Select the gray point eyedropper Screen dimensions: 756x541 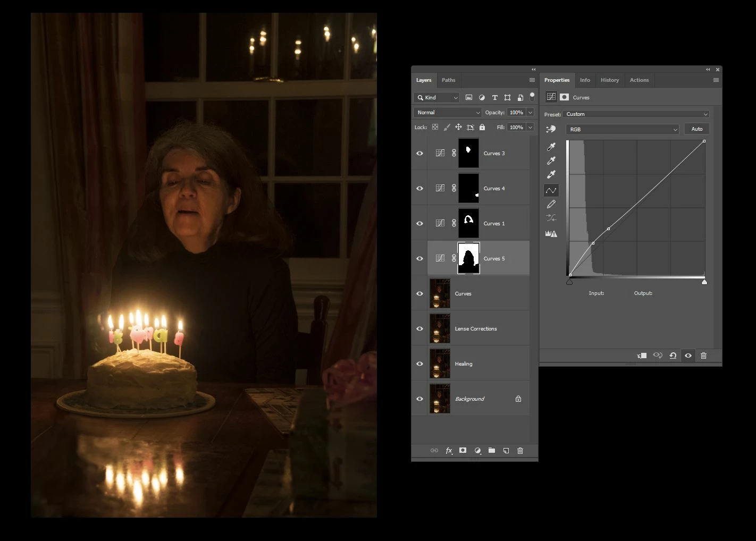click(551, 160)
